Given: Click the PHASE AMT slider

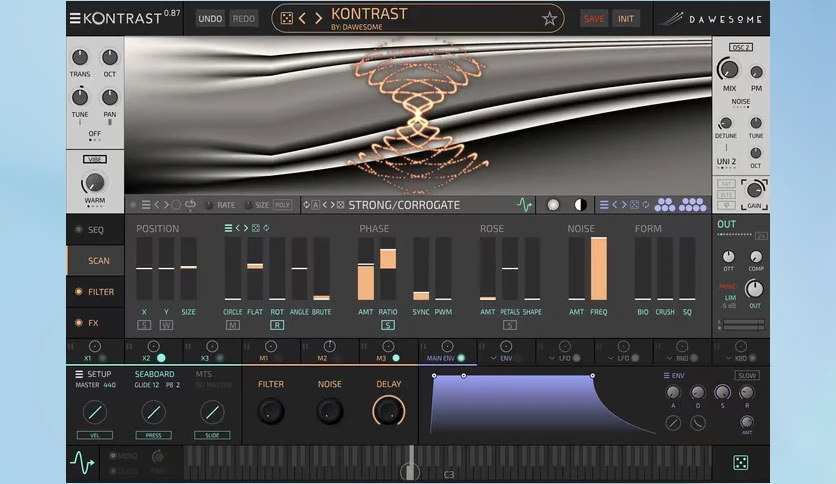Looking at the screenshot, I should point(366,269).
